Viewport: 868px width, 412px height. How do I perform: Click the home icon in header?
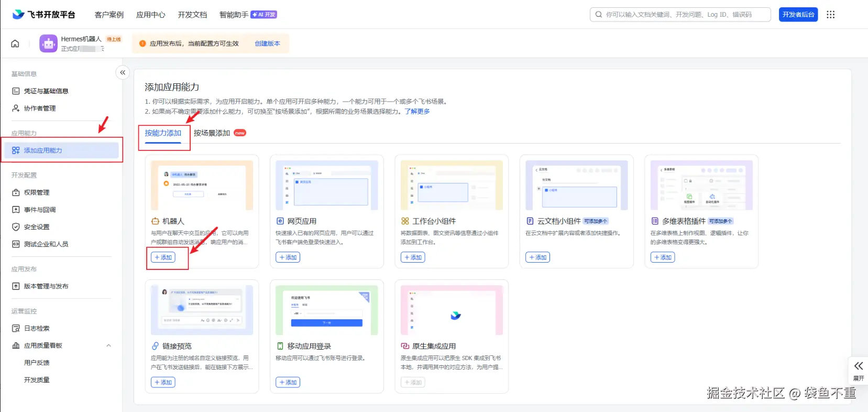pyautogui.click(x=15, y=44)
